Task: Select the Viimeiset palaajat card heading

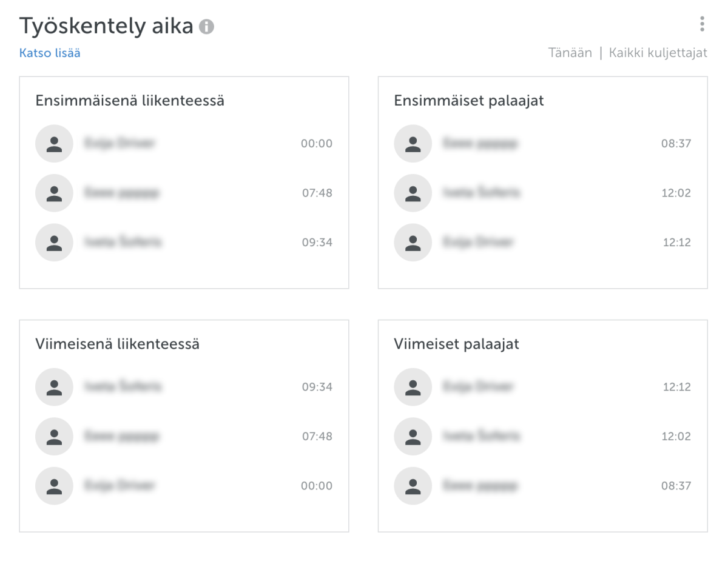Action: coord(456,344)
